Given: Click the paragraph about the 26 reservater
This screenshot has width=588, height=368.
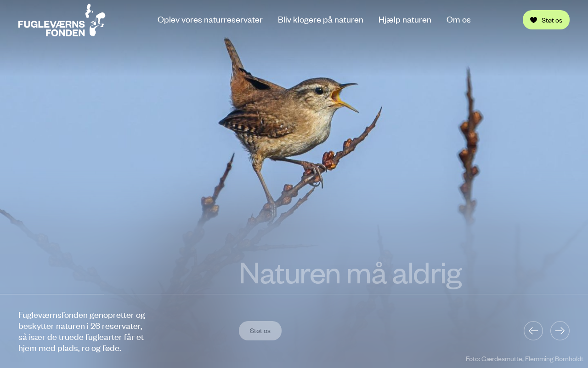Looking at the screenshot, I should [x=82, y=332].
